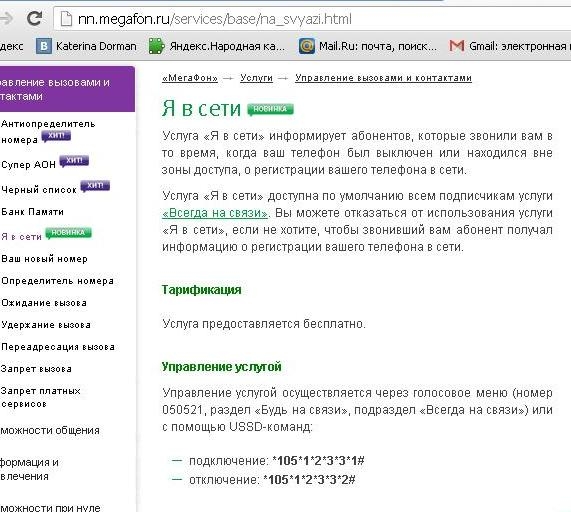Image resolution: width=571 pixels, height=512 pixels.
Task: Click the forward navigation arrow
Action: click(x=6, y=18)
